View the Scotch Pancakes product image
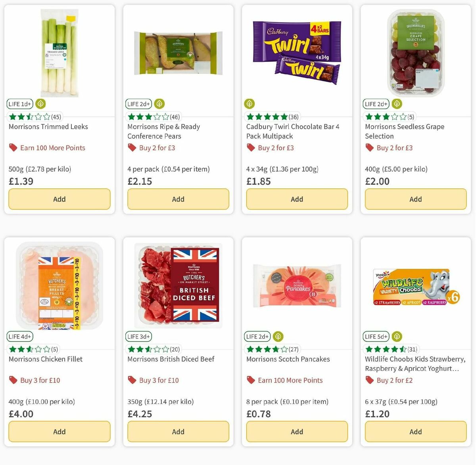 click(x=297, y=285)
